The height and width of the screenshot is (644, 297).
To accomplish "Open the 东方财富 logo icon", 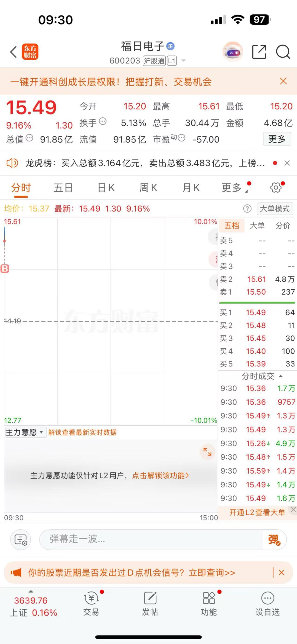I will pos(30,52).
